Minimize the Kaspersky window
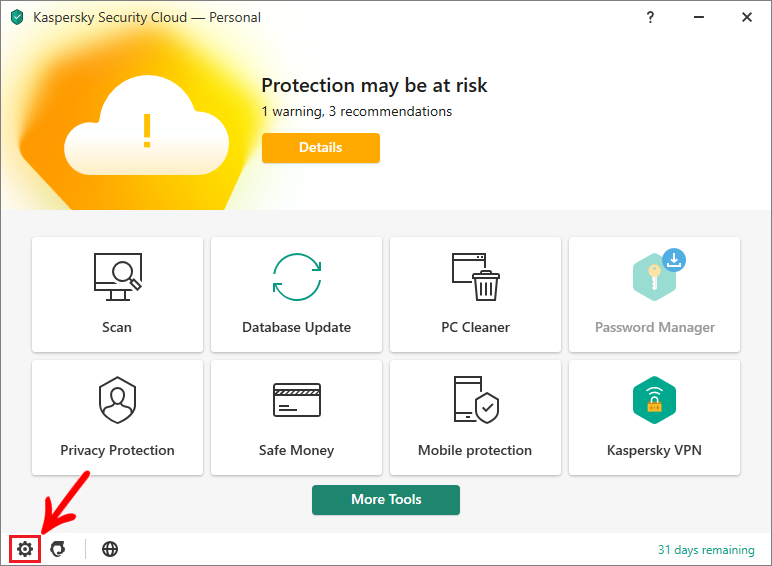The height and width of the screenshot is (566, 772). 699,17
